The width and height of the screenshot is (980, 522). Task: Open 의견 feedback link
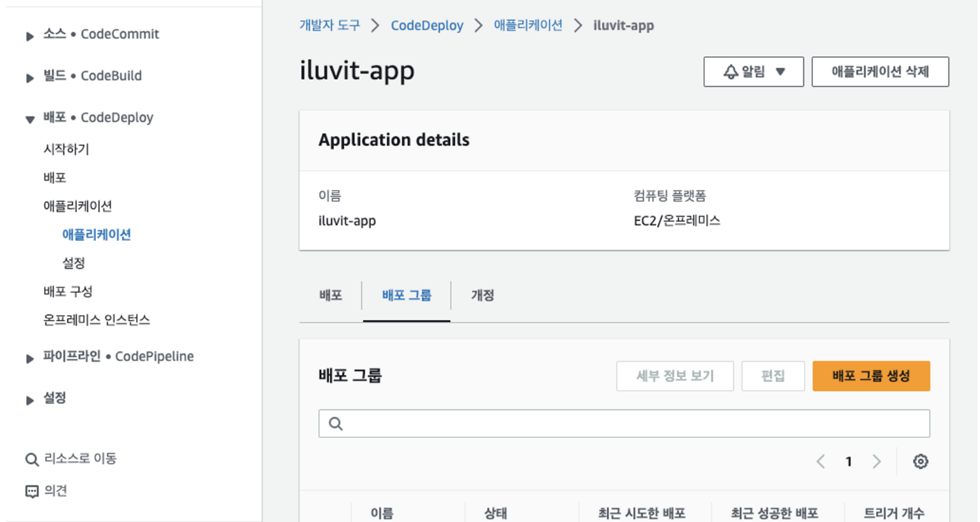[x=55, y=491]
